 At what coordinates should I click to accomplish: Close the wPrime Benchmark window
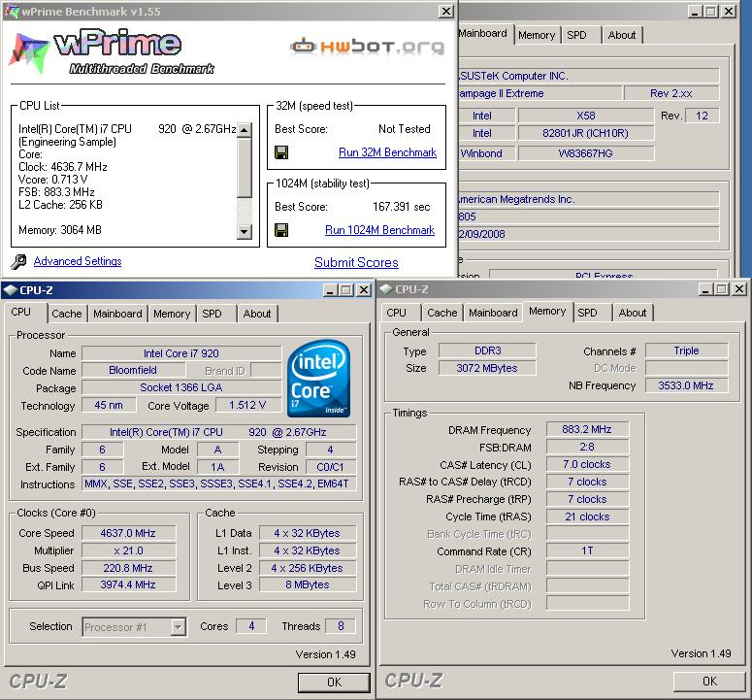(446, 11)
